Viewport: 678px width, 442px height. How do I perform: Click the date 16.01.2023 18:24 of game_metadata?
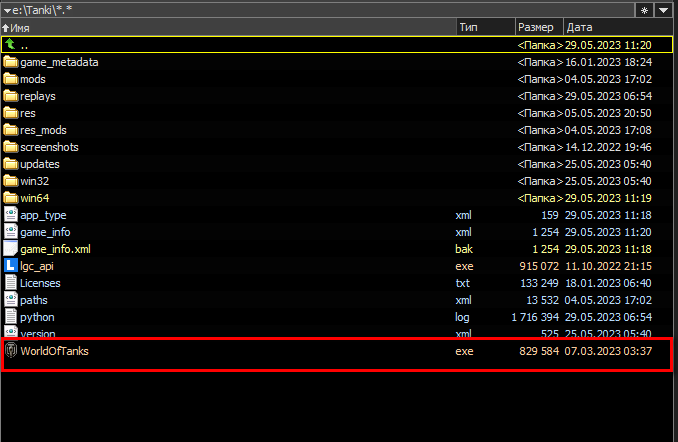pyautogui.click(x=608, y=62)
